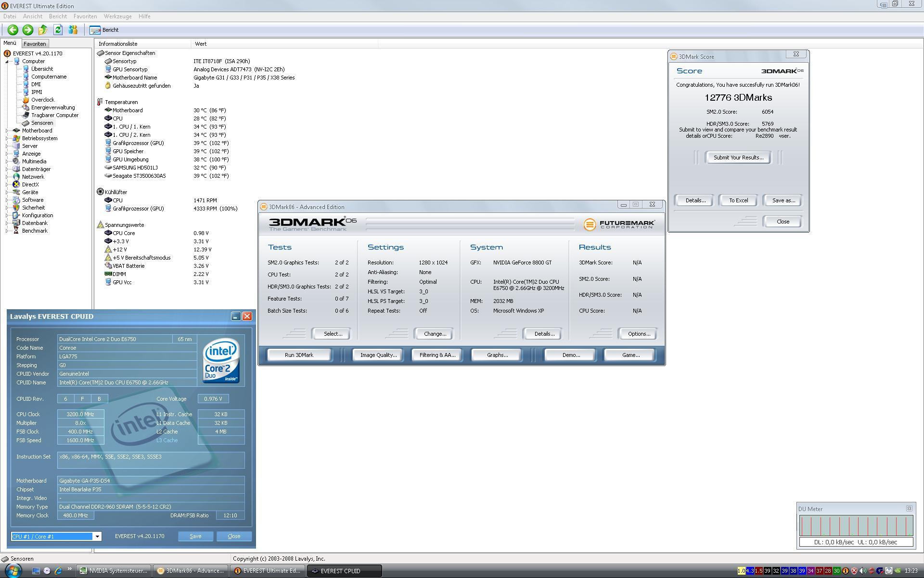Image resolution: width=924 pixels, height=578 pixels.
Task: Click the green Forward arrow in the toolbar
Action: pos(28,30)
